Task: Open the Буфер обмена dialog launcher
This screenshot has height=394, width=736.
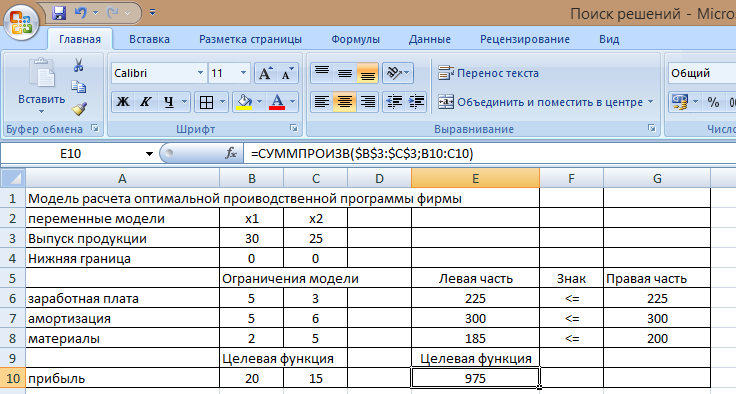Action: (95, 128)
